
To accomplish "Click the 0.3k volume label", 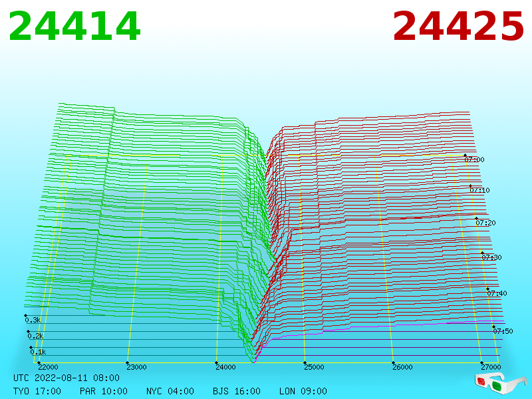I will pyautogui.click(x=33, y=320).
